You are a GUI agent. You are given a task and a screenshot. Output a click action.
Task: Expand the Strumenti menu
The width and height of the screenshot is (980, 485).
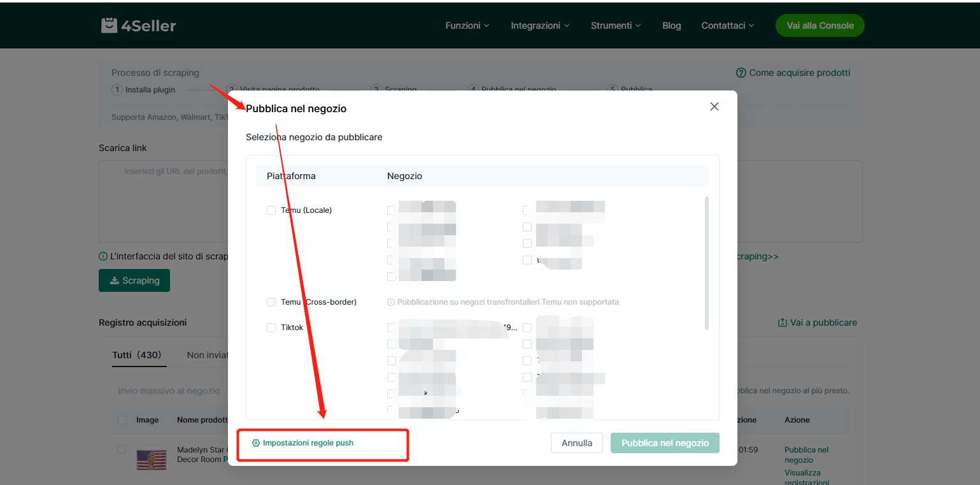pos(616,25)
